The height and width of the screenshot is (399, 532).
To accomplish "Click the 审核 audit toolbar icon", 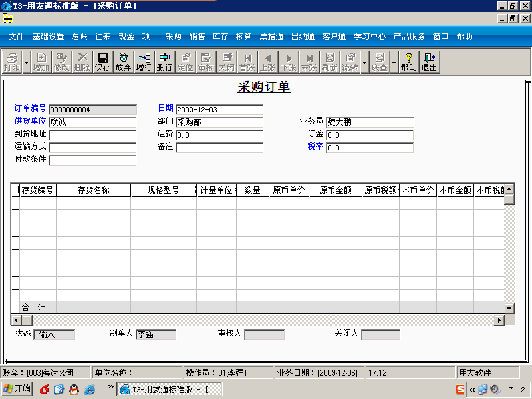I will click(205, 62).
